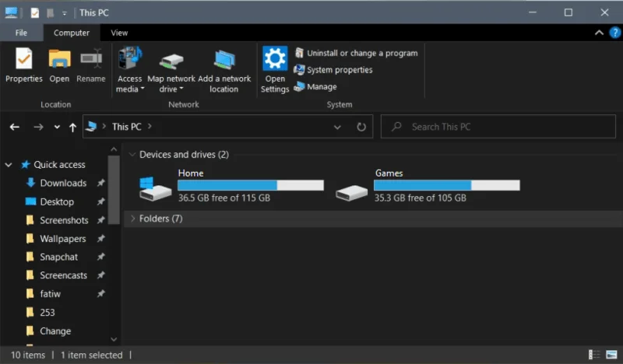Open the recent locations dropdown arrow
This screenshot has height=364, width=623.
click(57, 127)
